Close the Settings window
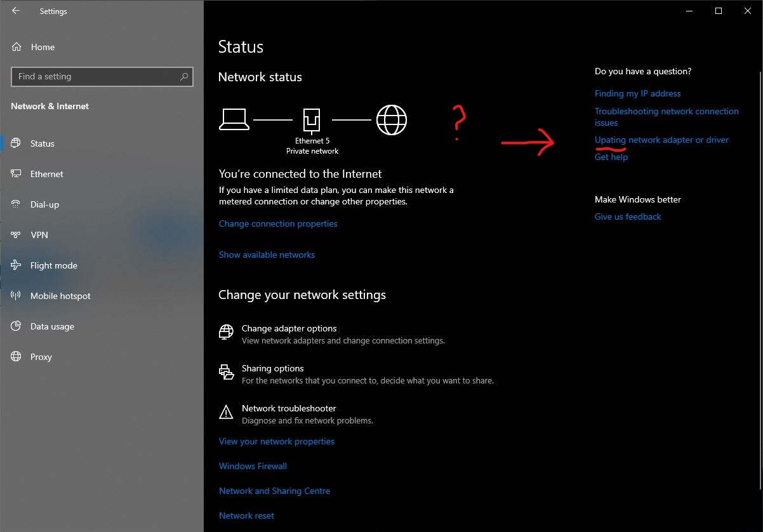 pyautogui.click(x=748, y=11)
